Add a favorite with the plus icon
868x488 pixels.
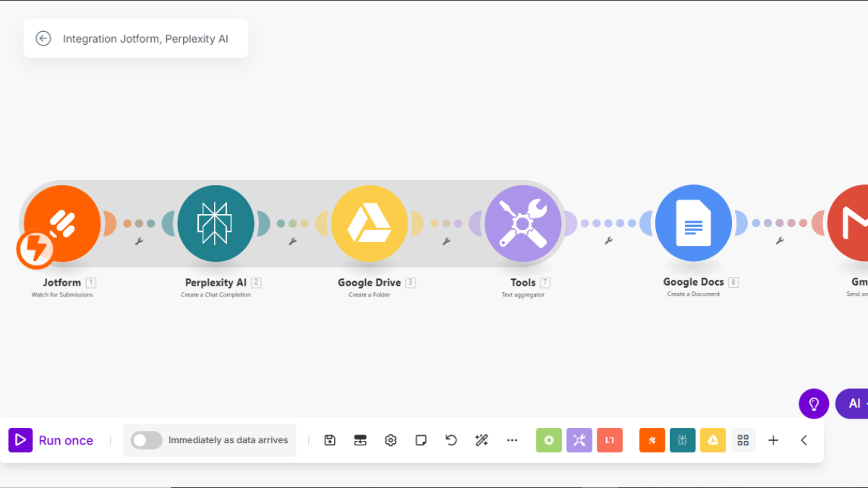[773, 440]
